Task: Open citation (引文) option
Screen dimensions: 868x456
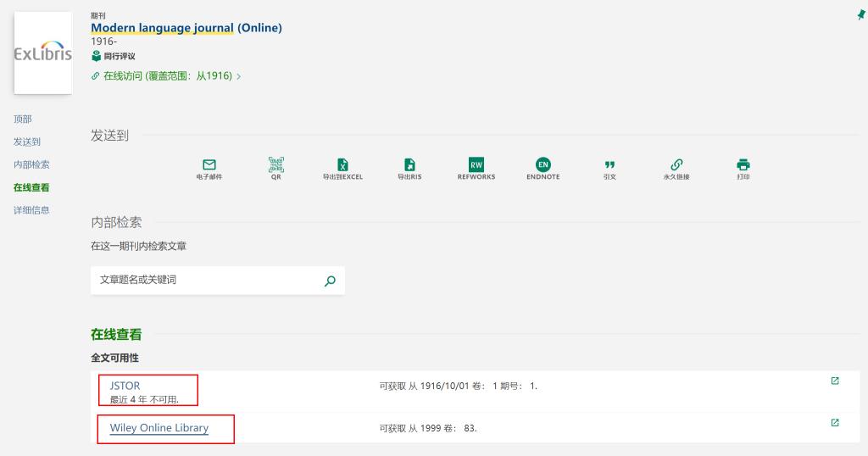Action: point(609,165)
